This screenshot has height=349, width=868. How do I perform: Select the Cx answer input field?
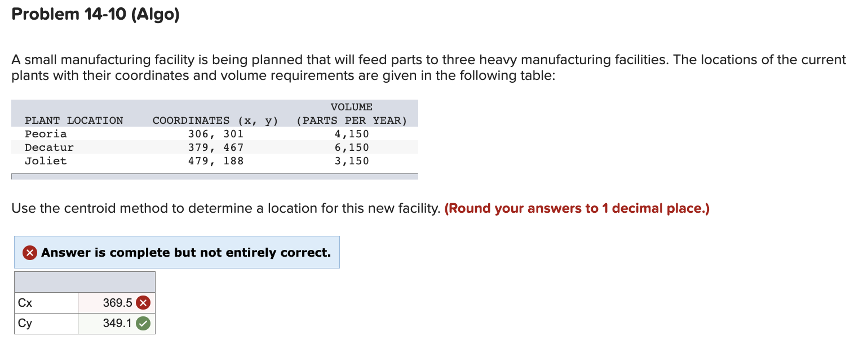pos(113,302)
